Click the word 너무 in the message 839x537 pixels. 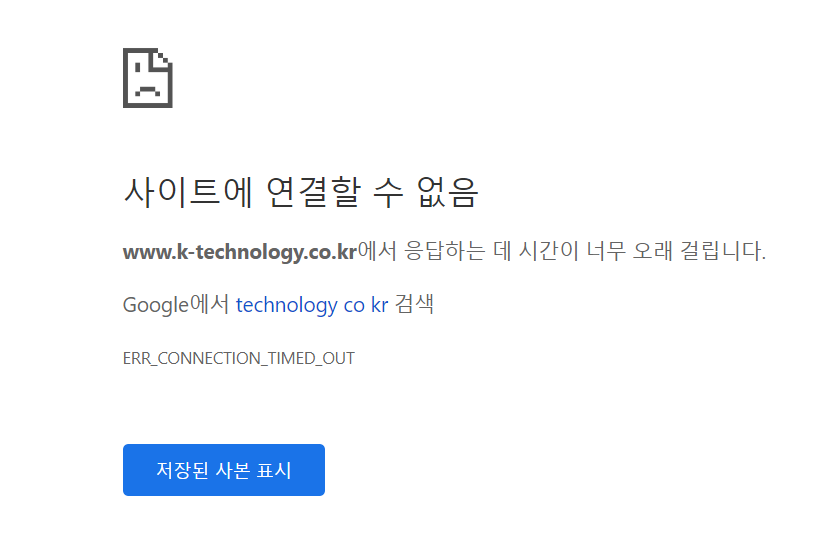pyautogui.click(x=606, y=250)
